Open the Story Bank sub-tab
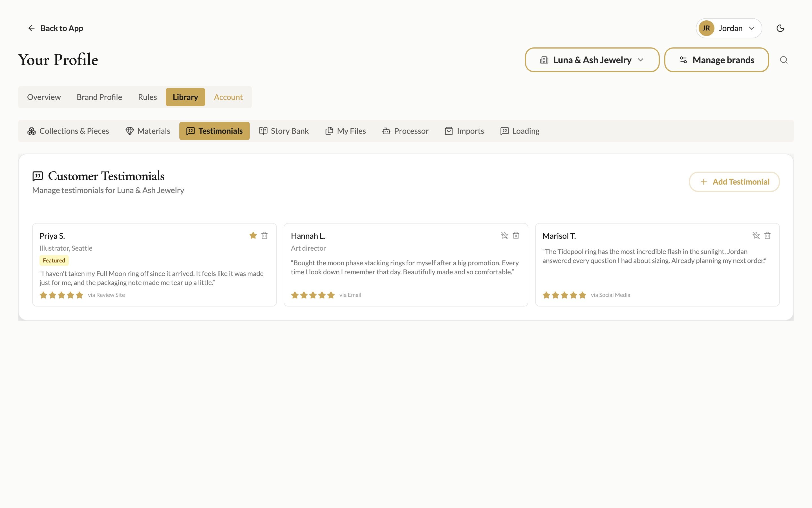 point(284,131)
